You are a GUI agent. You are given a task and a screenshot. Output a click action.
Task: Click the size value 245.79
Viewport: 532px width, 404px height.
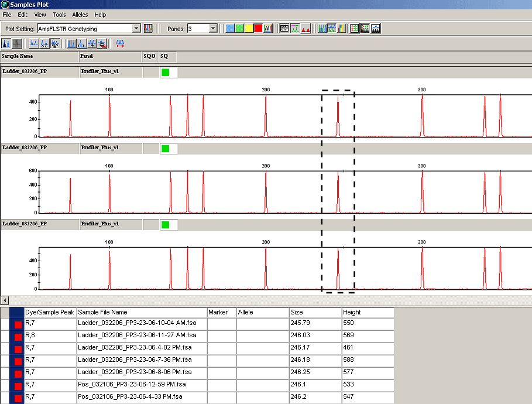pos(300,323)
